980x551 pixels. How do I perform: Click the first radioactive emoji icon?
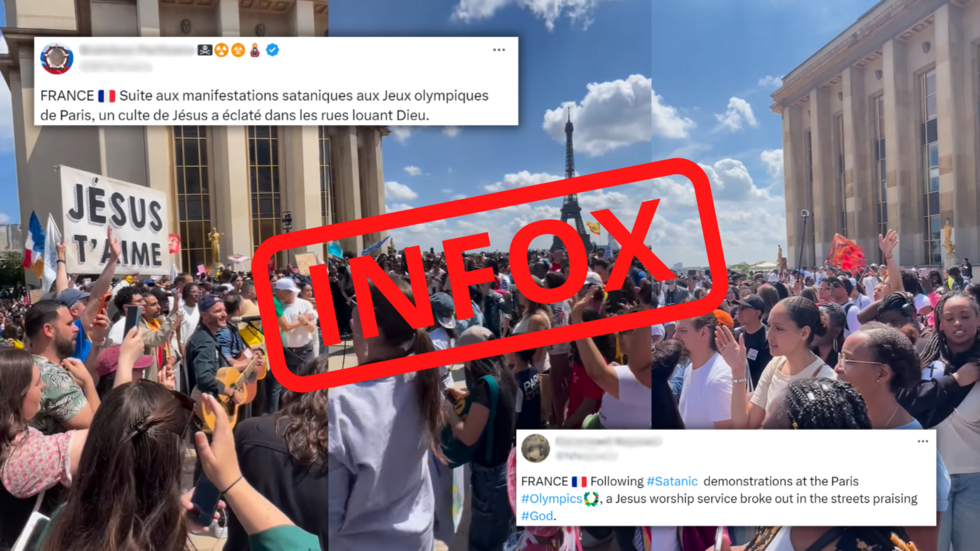221,50
